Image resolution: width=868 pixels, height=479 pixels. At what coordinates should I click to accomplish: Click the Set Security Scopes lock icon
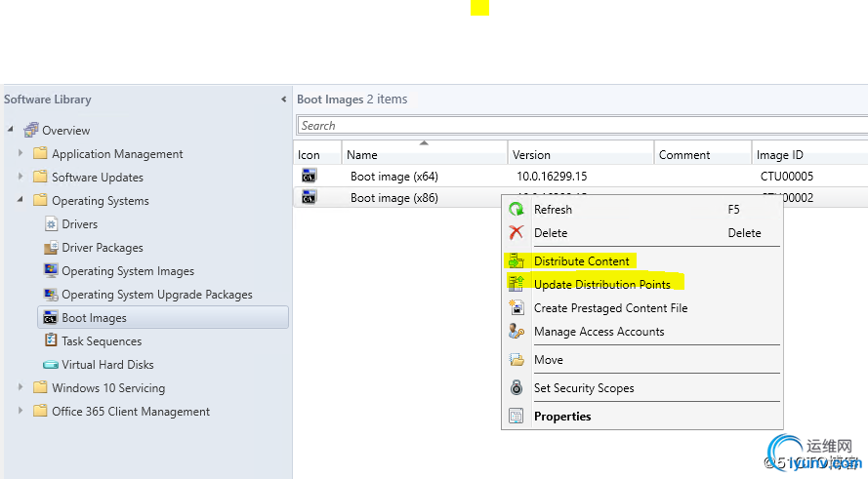pos(517,388)
